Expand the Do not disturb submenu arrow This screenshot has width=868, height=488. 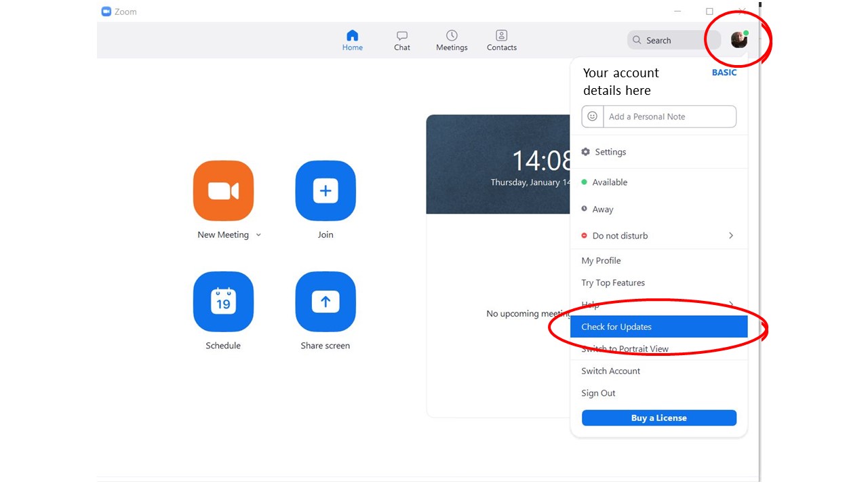731,235
